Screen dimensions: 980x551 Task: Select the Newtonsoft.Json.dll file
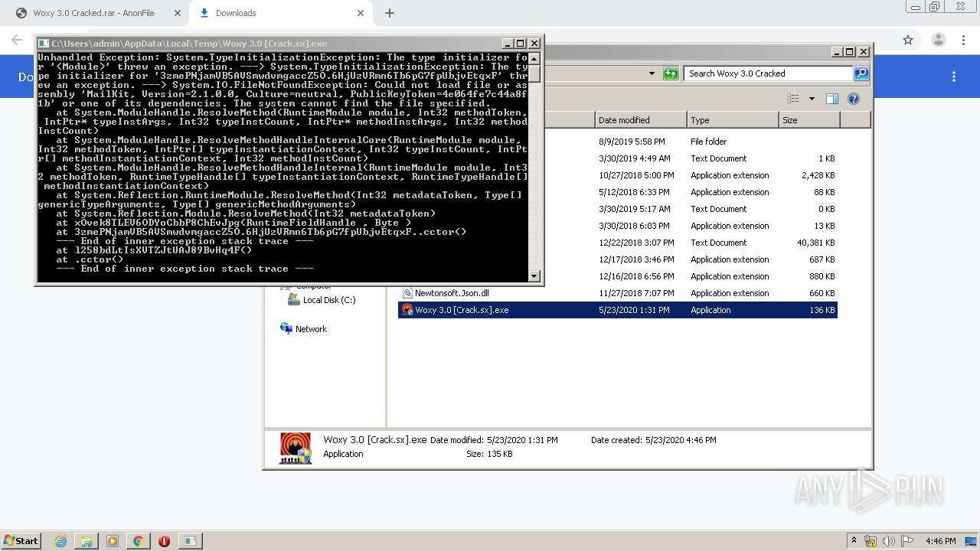pyautogui.click(x=618, y=293)
